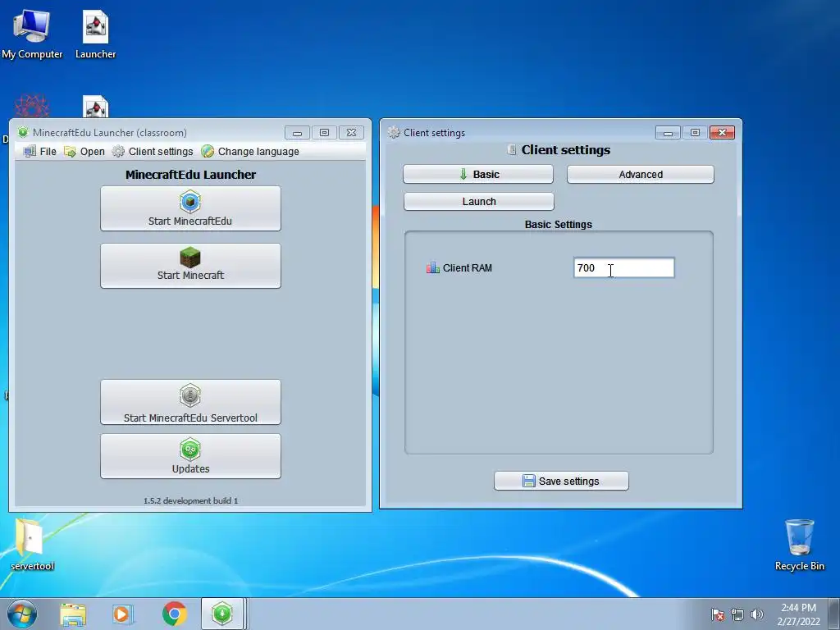Screen dimensions: 840x630
Task: Select the Launcher desktop icon
Action: click(x=95, y=34)
